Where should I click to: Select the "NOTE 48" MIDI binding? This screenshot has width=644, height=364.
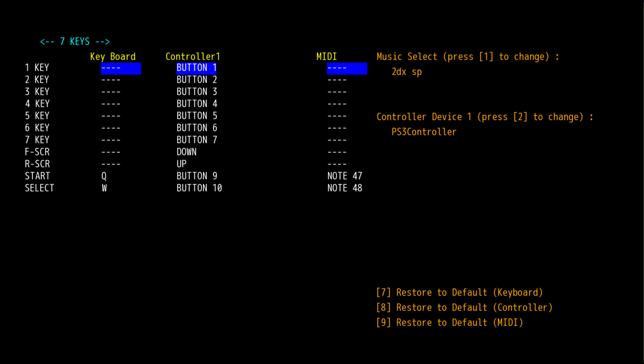coord(345,188)
